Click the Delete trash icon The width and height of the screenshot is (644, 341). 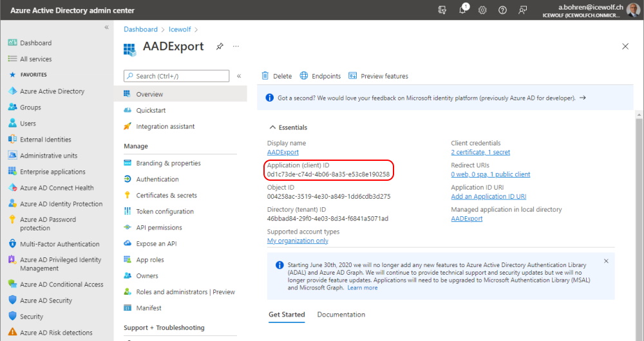(x=265, y=75)
